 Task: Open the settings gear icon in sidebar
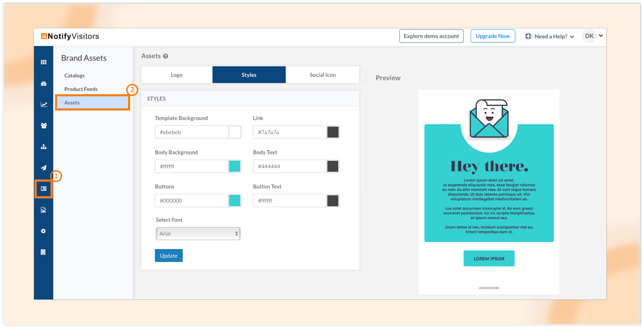[43, 231]
